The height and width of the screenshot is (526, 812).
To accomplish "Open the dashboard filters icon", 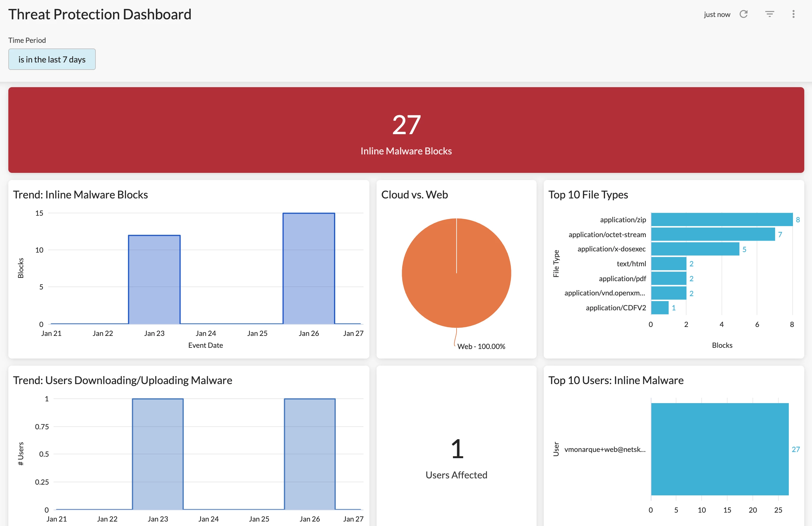I will (x=769, y=14).
